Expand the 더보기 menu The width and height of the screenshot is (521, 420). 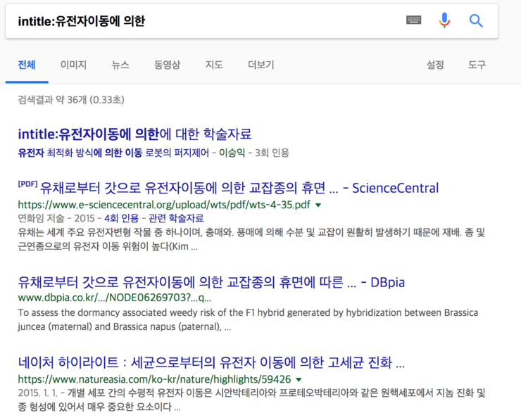[x=260, y=65]
